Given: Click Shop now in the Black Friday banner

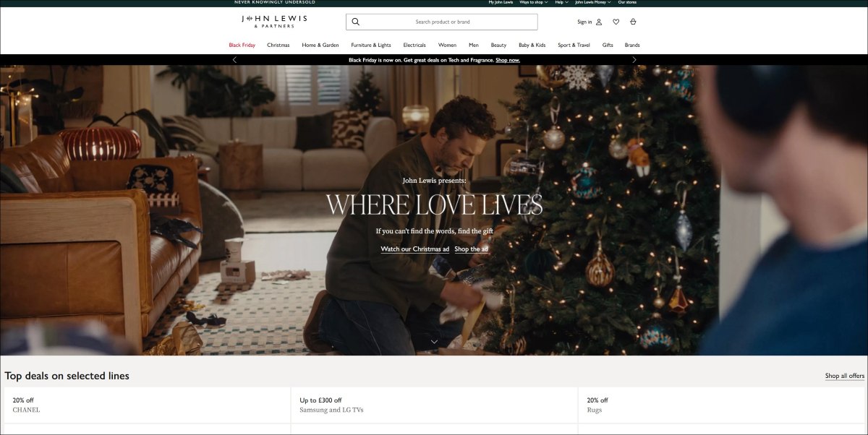Looking at the screenshot, I should point(508,59).
